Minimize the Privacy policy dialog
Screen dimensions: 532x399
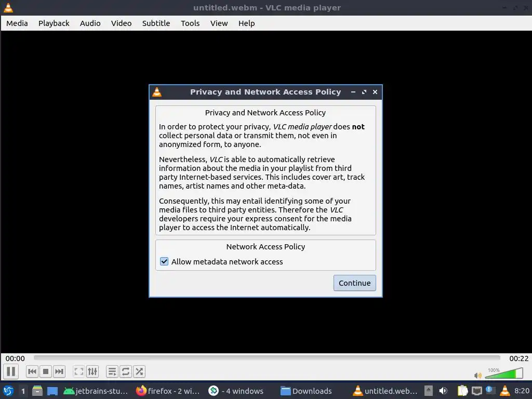click(353, 92)
